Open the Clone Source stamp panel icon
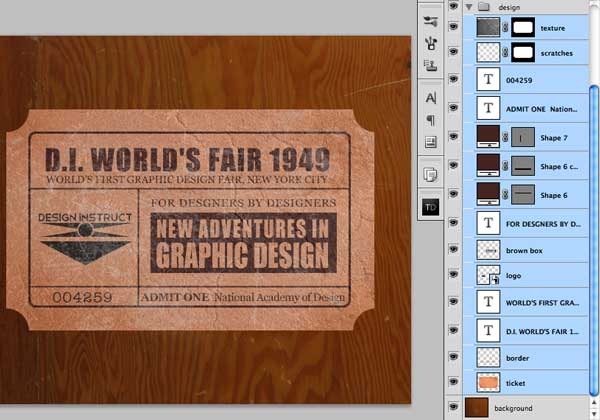The image size is (600, 420). 431,65
